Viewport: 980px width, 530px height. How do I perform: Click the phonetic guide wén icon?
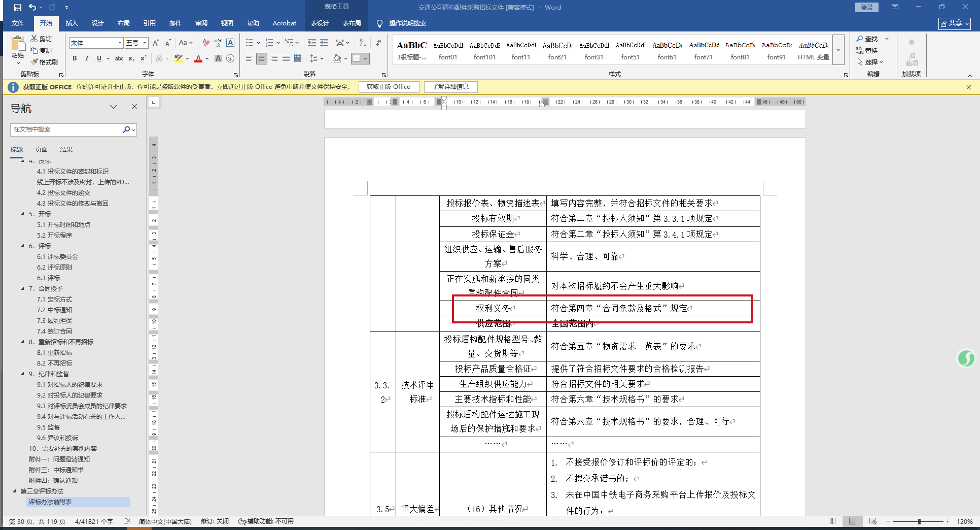click(x=218, y=43)
